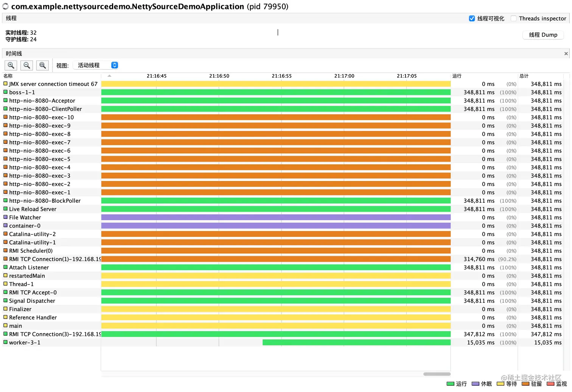Click the Live Reload Server thread state icon
This screenshot has width=572, height=392.
pos(5,209)
